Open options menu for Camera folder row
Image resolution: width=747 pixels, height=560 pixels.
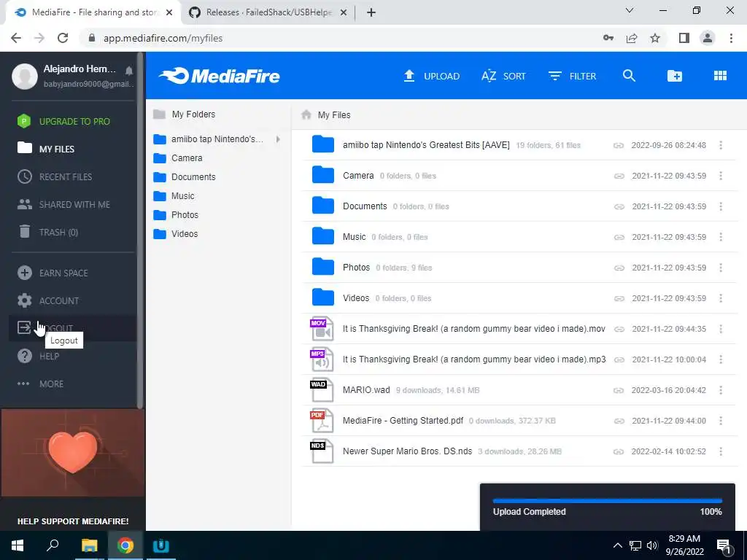pos(721,176)
